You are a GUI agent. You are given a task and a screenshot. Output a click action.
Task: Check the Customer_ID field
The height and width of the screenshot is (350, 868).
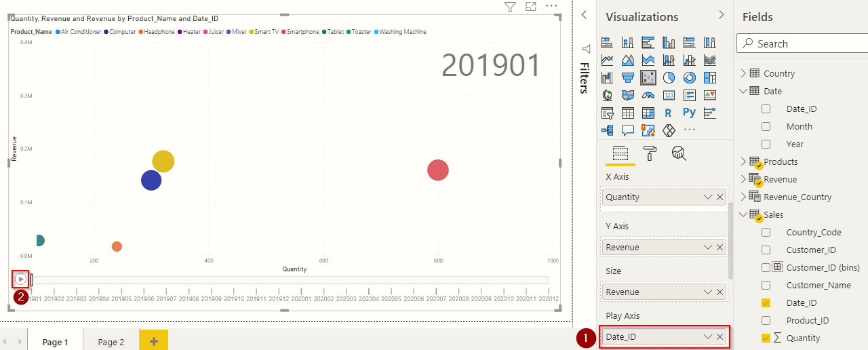coord(766,250)
